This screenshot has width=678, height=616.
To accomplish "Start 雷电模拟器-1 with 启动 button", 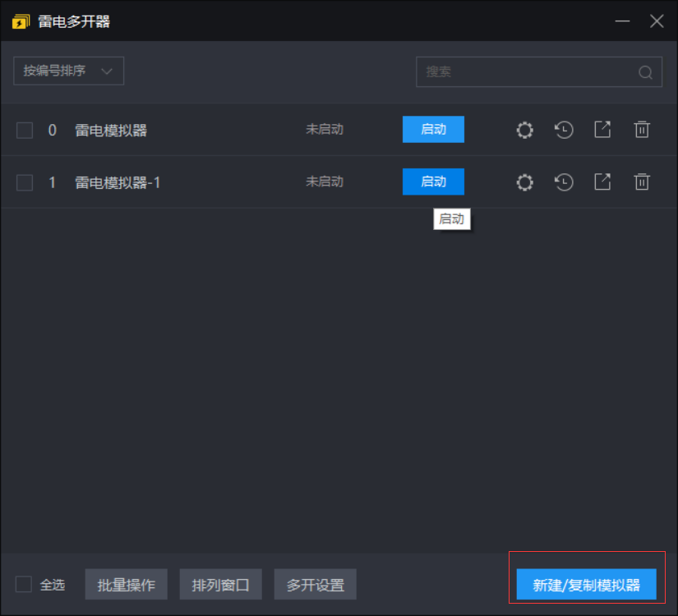I will point(433,182).
